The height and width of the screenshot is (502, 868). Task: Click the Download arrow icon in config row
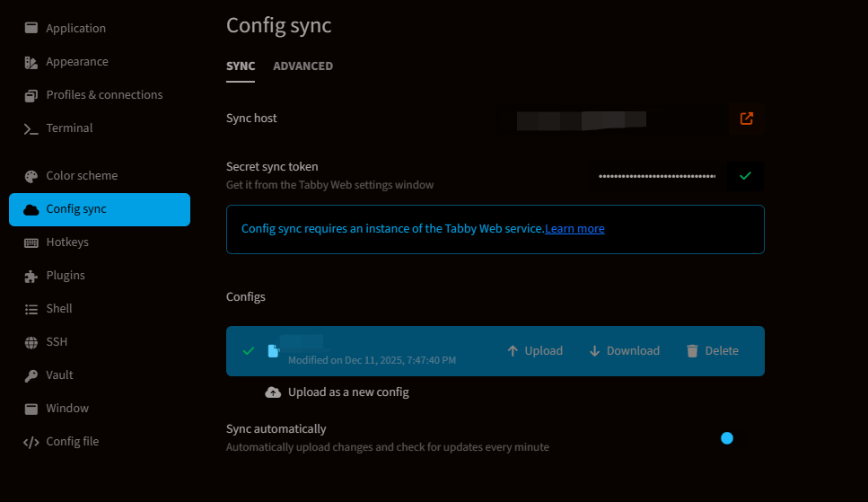(594, 351)
